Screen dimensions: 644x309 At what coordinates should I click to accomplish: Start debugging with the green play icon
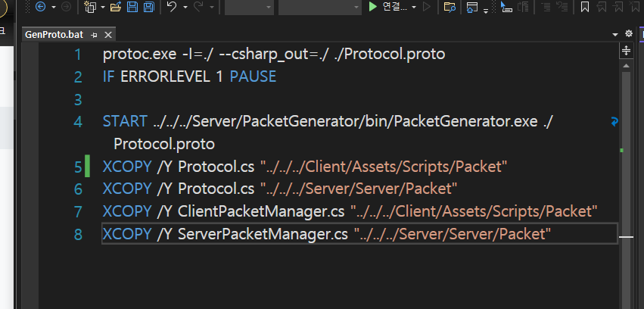point(372,7)
